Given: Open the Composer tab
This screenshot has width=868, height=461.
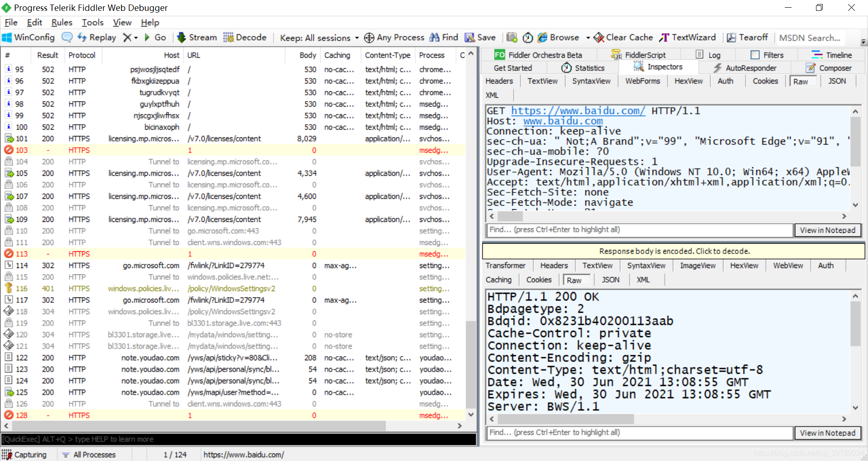Looking at the screenshot, I should 828,68.
